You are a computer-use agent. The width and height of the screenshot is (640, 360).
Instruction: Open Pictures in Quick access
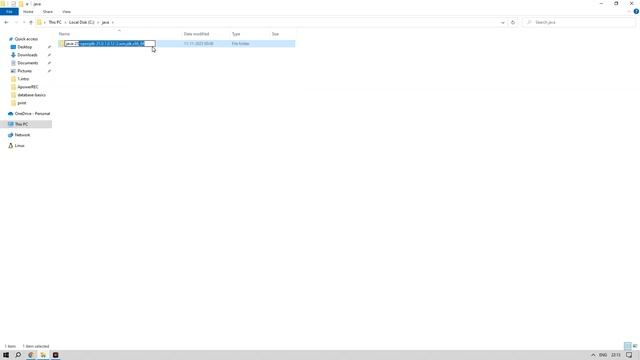[x=24, y=71]
